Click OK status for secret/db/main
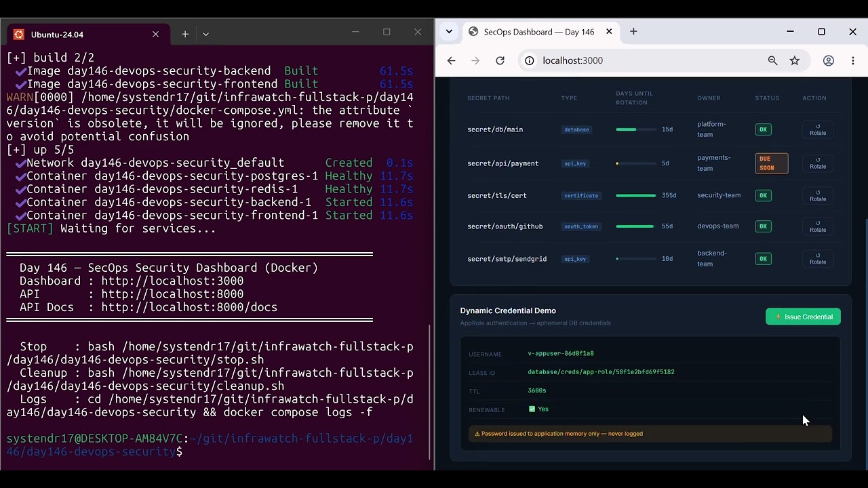Viewport: 868px width, 488px height. coord(763,129)
